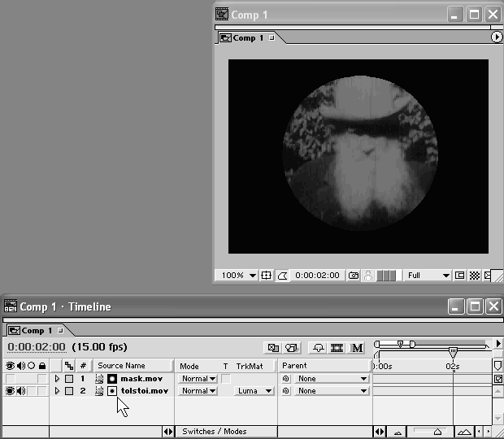Screen dimensions: 504x439
Task: Click the take snapshot camera icon
Action: click(354, 276)
